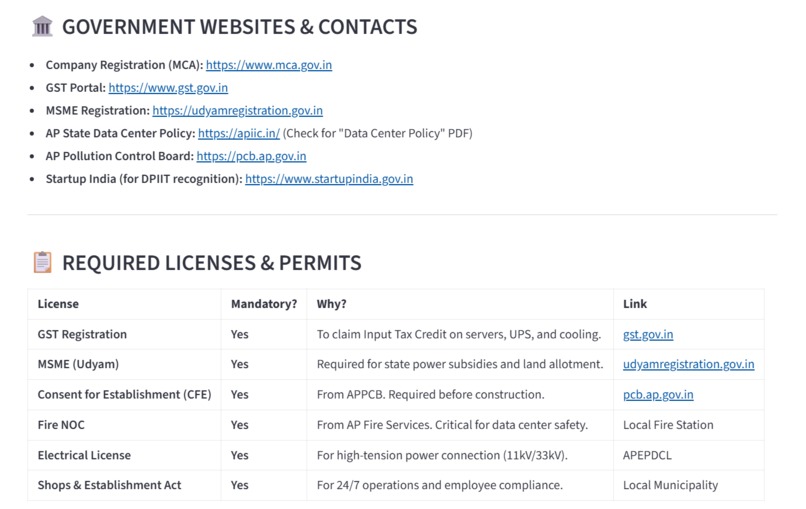Click 'To claim Input Tax Credit' cell
The height and width of the screenshot is (509, 806).
pyautogui.click(x=459, y=335)
